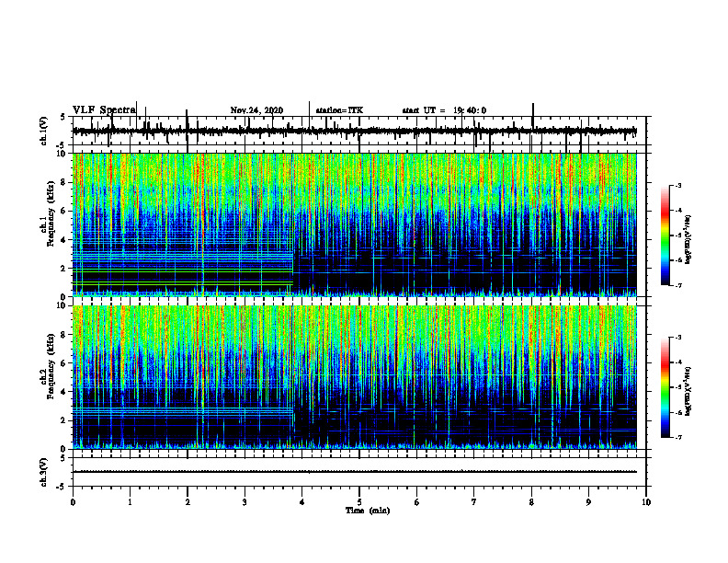Click the "ch.3(V)" waveform axis label

point(44,472)
